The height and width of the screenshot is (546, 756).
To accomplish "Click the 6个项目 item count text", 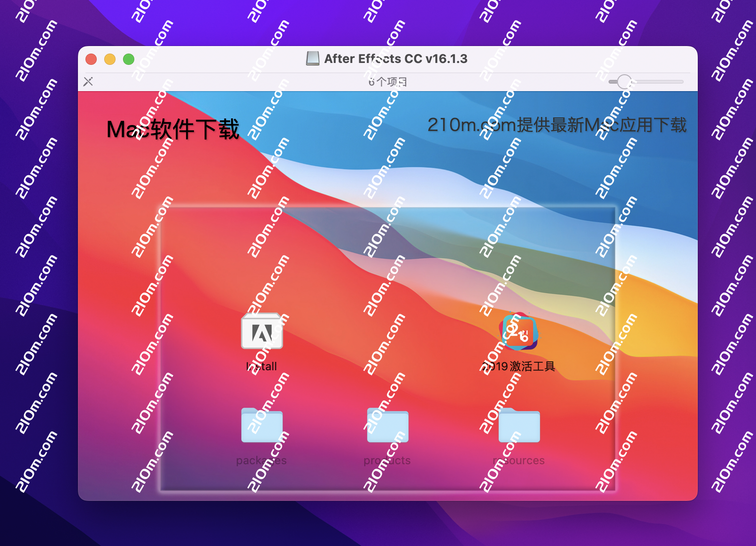I will tap(388, 82).
